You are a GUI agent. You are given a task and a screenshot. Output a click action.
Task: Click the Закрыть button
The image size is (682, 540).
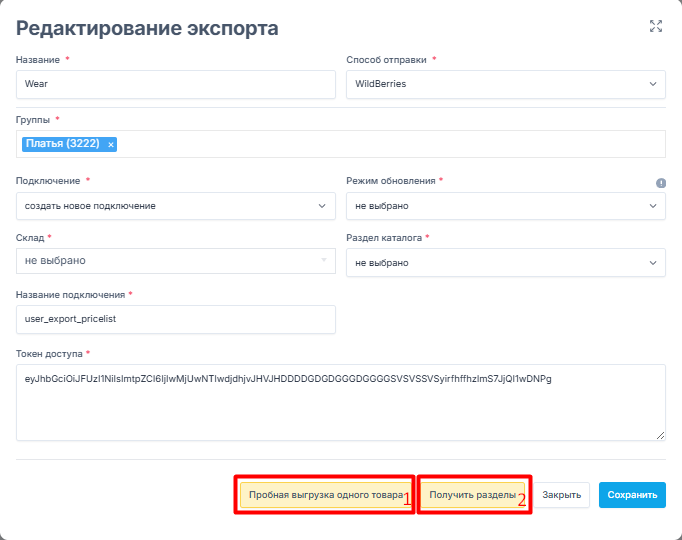coord(561,495)
